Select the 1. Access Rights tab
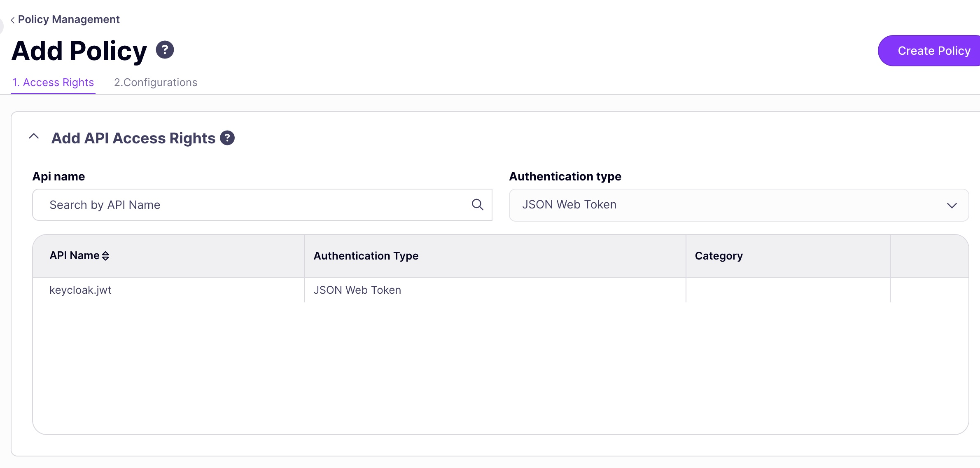The width and height of the screenshot is (980, 468). tap(53, 82)
